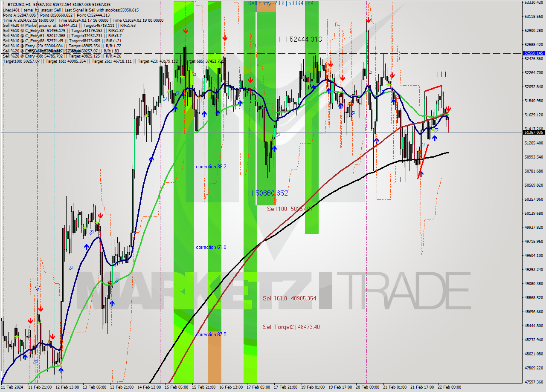Click the 17 Feb 21:00 time label
Image resolution: width=546 pixels, height=392 pixels.
[286, 387]
